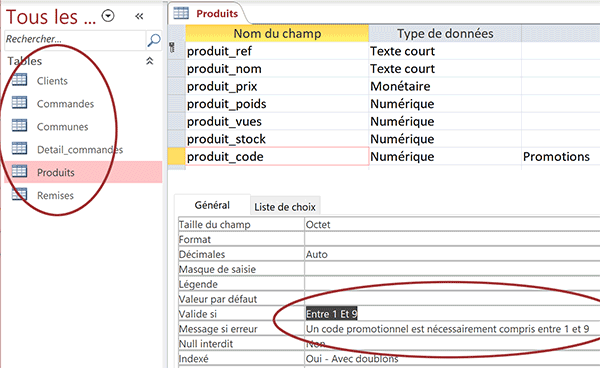Image resolution: width=600 pixels, height=368 pixels.
Task: Click Numérique type for produit_code
Action: tap(445, 156)
